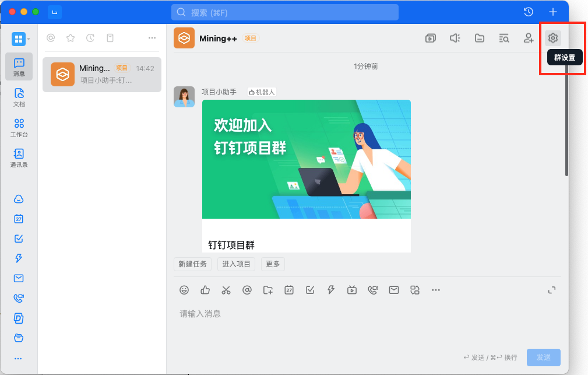Click the 新建任务 button
This screenshot has height=375, width=588.
coord(192,264)
